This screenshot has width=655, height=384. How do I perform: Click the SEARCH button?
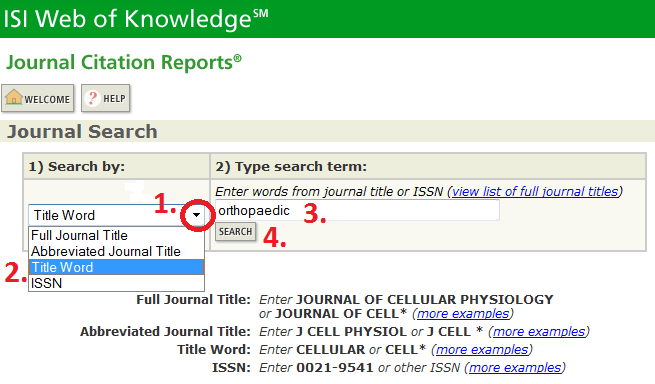click(236, 231)
